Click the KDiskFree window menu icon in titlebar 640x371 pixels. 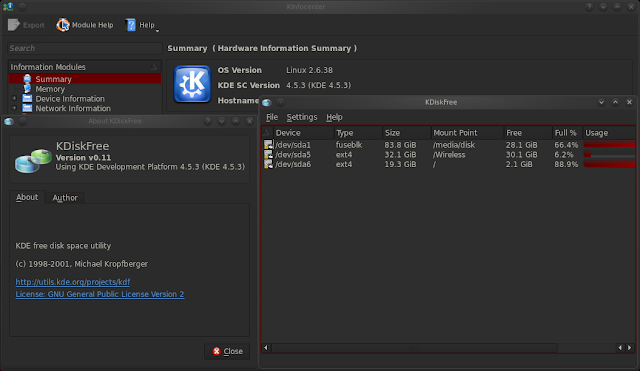point(267,102)
